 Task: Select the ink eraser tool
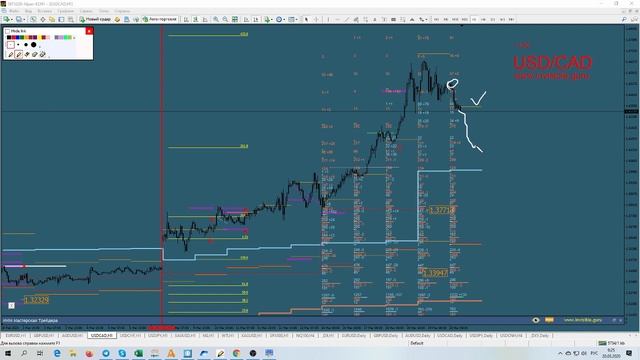(35, 54)
